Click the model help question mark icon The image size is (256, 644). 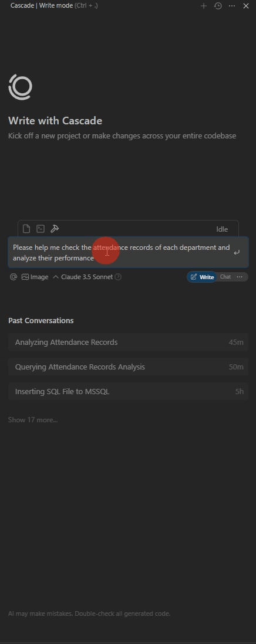point(118,277)
